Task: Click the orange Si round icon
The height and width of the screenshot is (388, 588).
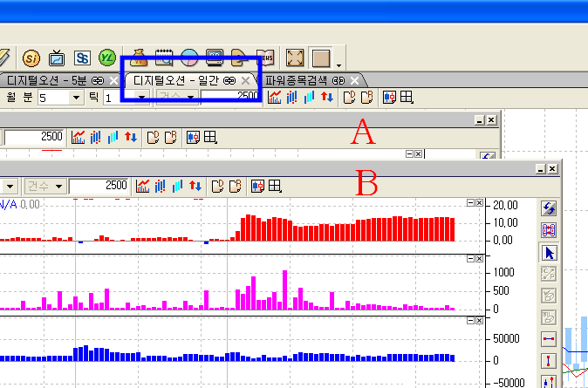Action: click(32, 58)
